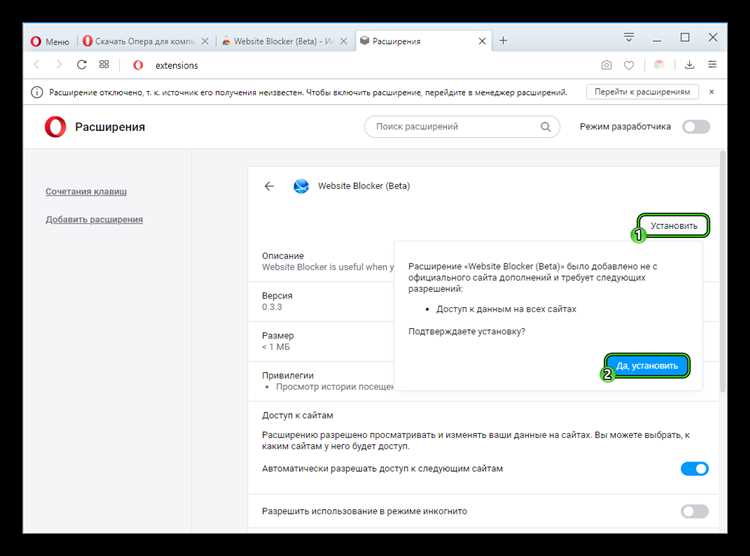This screenshot has height=556, width=750.
Task: Click version value 0.3.3
Action: [x=272, y=307]
